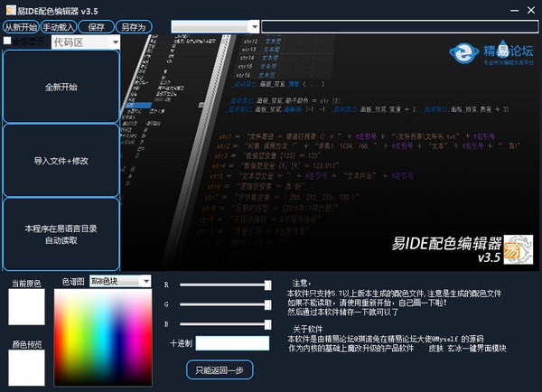Close the 易IDE配色编辑器 window
The height and width of the screenshot is (392, 542).
527,9
